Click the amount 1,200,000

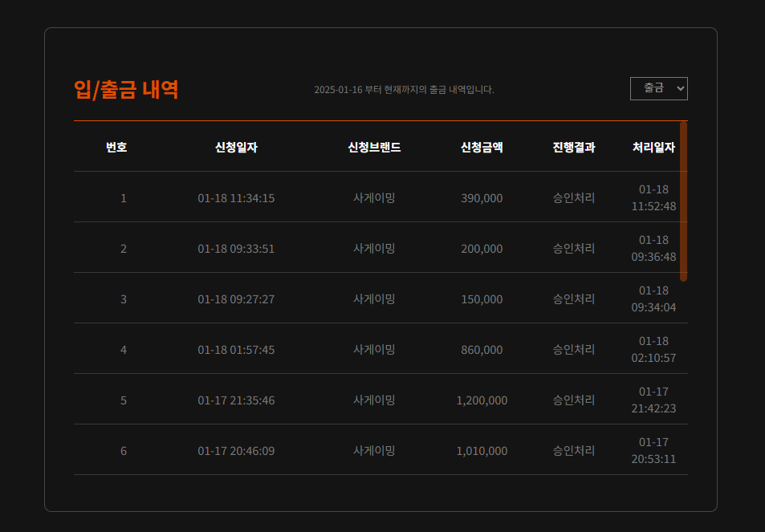click(x=482, y=400)
